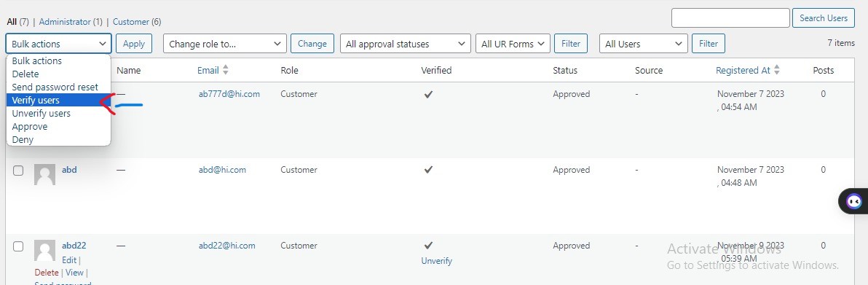Screen dimensions: 868x285
Task: Click email abd22@hi.com
Action: coord(227,246)
